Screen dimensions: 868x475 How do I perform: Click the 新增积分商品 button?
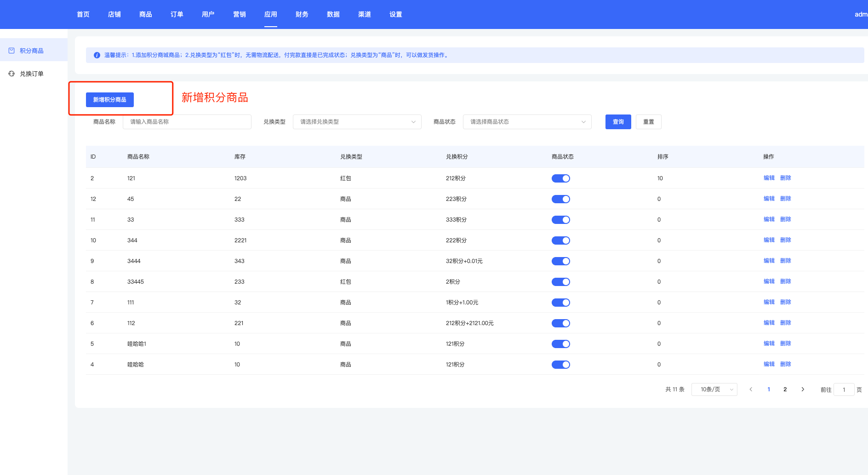110,100
